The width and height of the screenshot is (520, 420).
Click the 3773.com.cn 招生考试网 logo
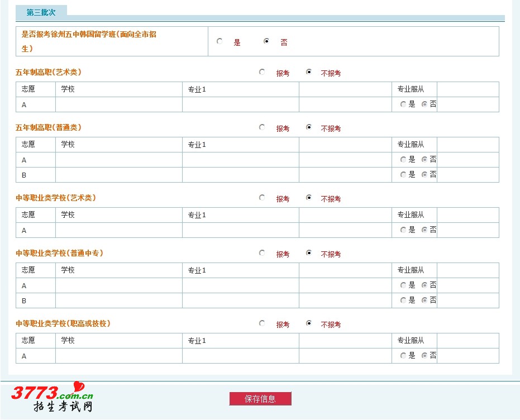(x=51, y=398)
